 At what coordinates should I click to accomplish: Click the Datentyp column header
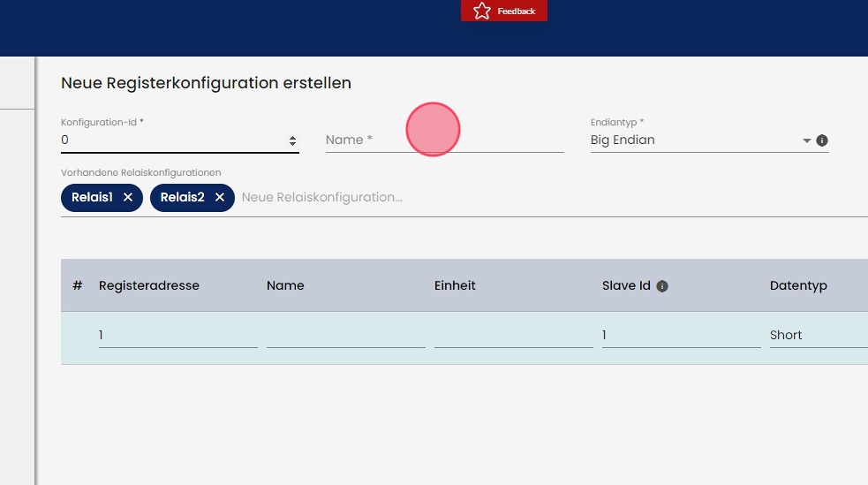(x=798, y=285)
